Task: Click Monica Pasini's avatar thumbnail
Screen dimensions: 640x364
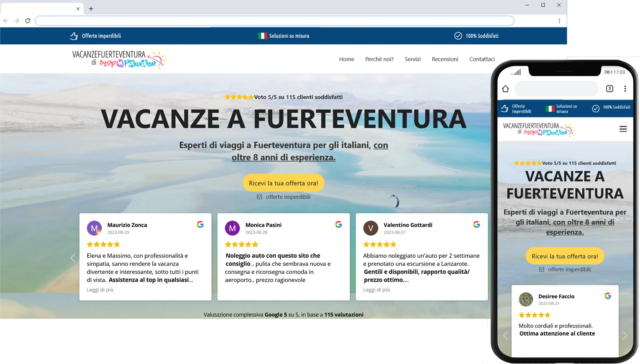Action: pyautogui.click(x=232, y=228)
